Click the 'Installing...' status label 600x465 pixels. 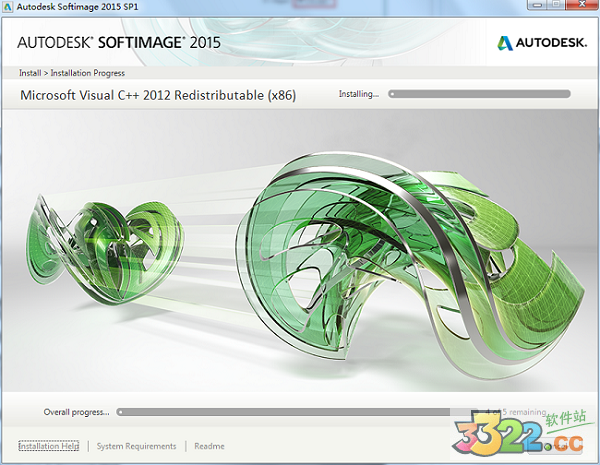pos(359,94)
